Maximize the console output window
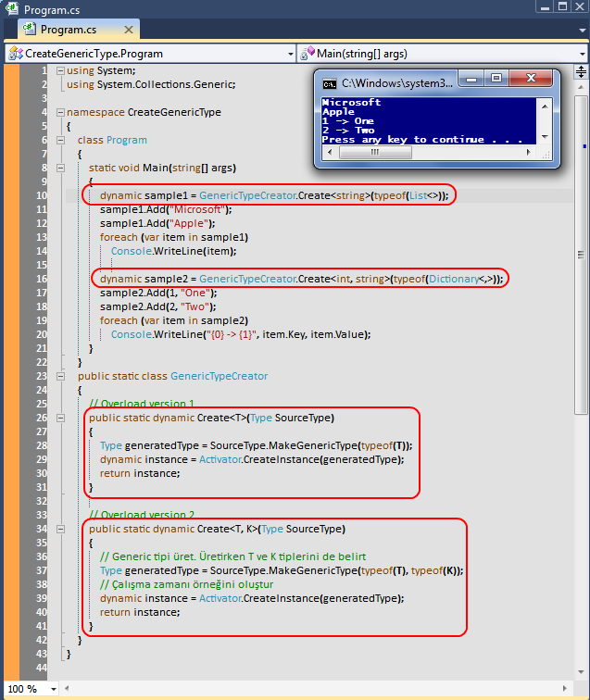Screen dimensions: 590x700 (497, 80)
